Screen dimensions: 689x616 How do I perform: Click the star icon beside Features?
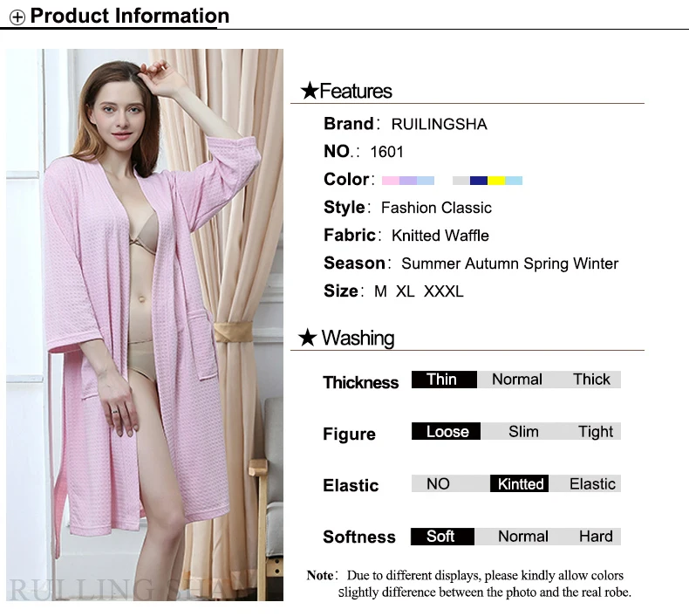tap(310, 91)
